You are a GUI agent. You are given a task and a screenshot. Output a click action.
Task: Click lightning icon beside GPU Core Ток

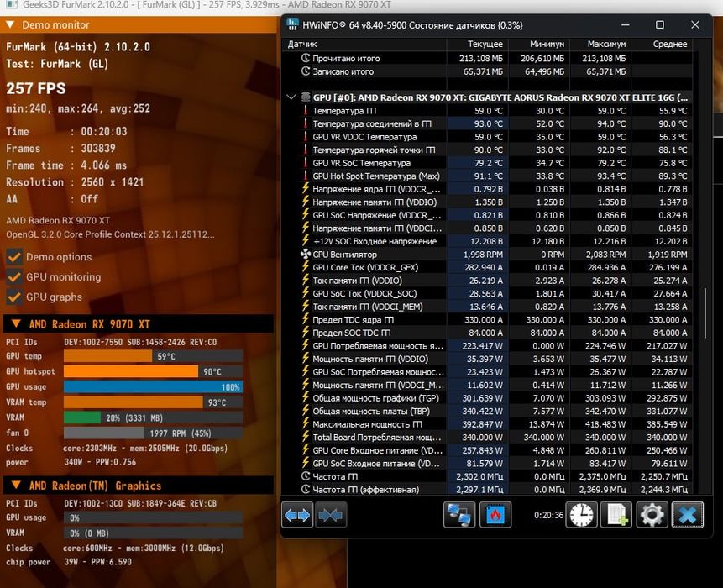click(x=306, y=267)
